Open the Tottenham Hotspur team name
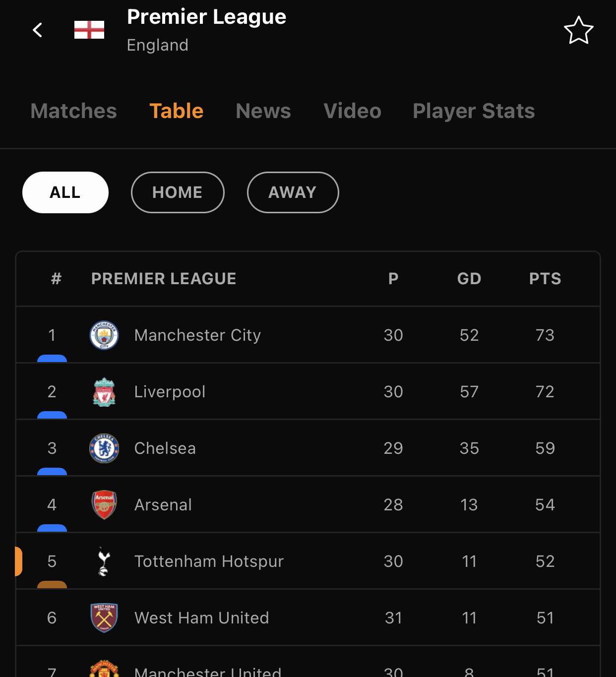 click(x=209, y=561)
